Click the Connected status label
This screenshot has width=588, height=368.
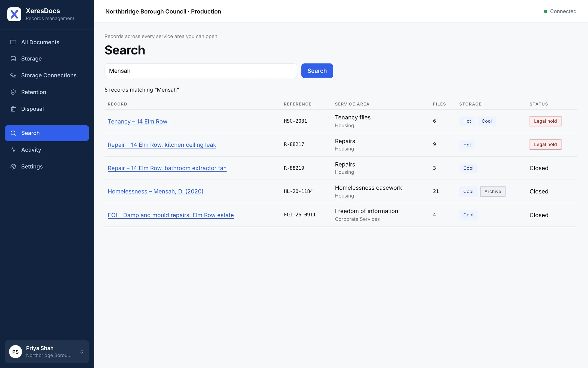tap(563, 11)
